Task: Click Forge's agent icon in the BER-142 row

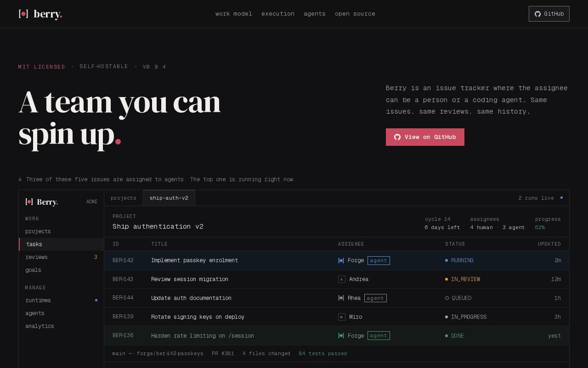Action: pyautogui.click(x=341, y=260)
